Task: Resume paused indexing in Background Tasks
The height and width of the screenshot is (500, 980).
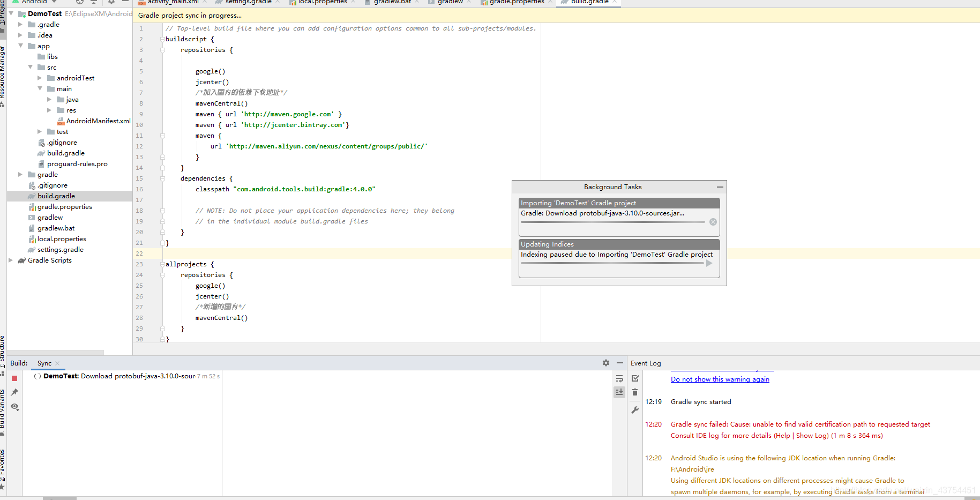Action: pyautogui.click(x=709, y=263)
